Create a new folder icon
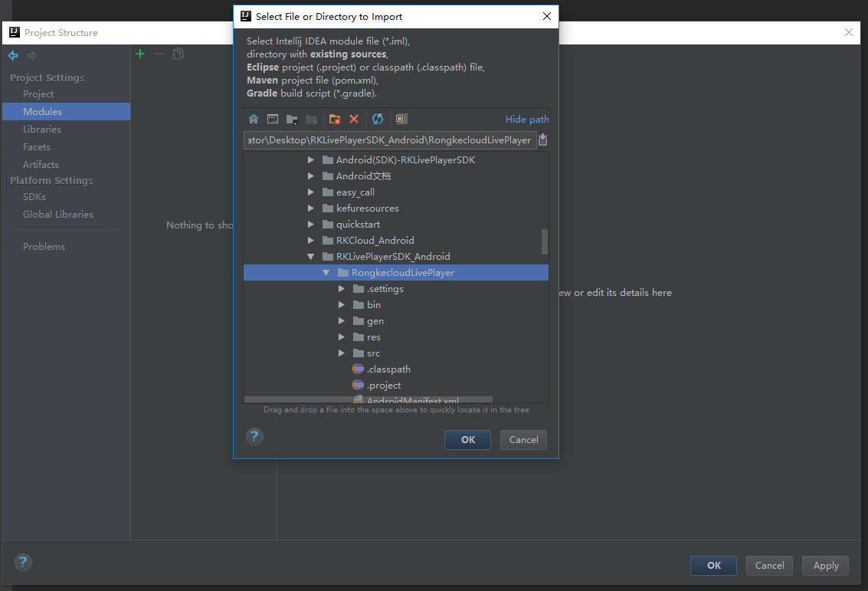The height and width of the screenshot is (591, 868). (x=334, y=119)
